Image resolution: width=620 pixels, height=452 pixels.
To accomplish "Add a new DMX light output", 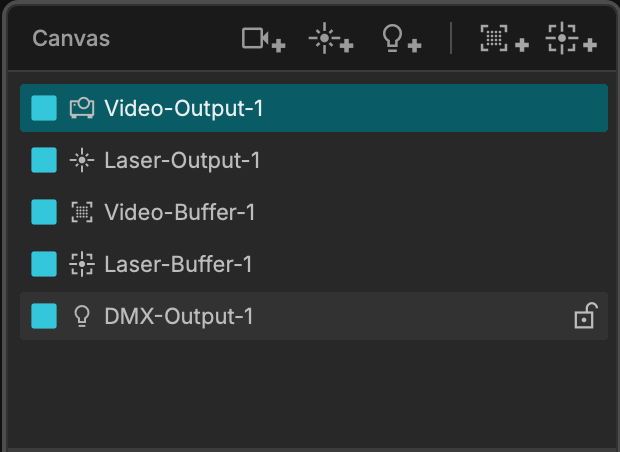I will pos(401,38).
